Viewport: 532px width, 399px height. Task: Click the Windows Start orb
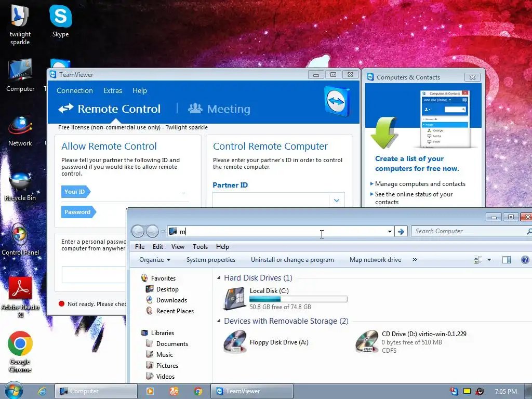click(14, 391)
